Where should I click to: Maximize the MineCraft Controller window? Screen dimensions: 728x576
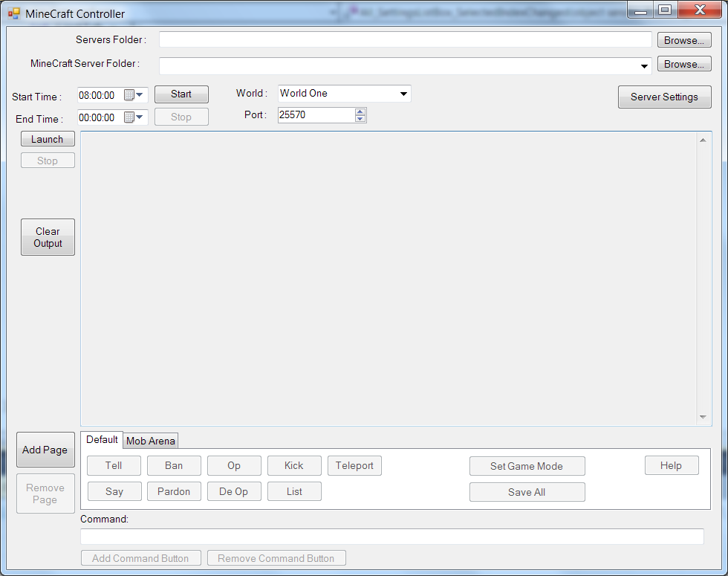(665, 10)
